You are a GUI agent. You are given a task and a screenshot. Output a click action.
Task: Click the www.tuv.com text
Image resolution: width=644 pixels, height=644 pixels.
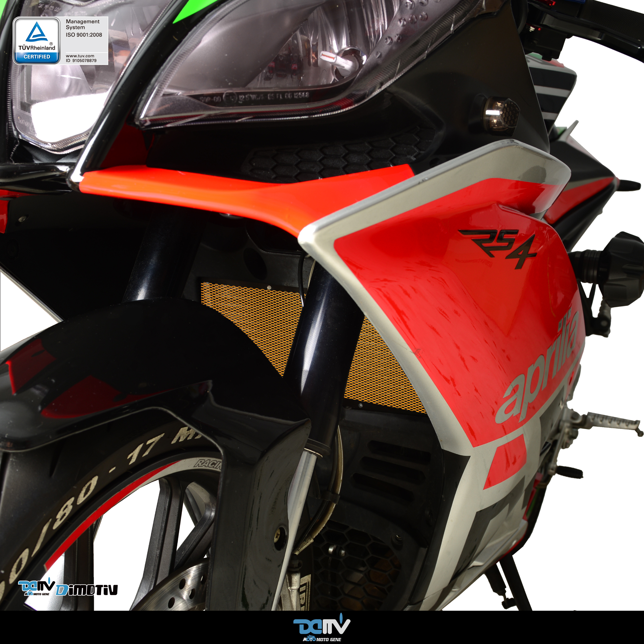[x=80, y=56]
